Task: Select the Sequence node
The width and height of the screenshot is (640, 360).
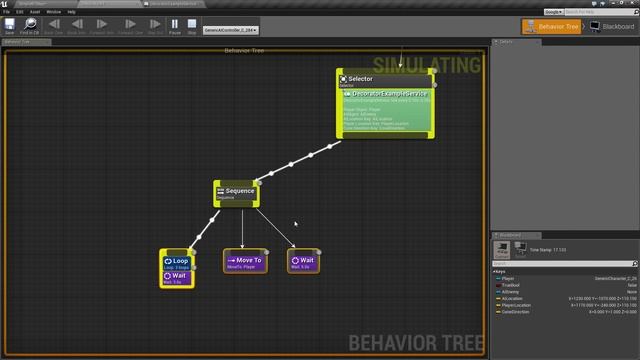Action: tap(236, 193)
